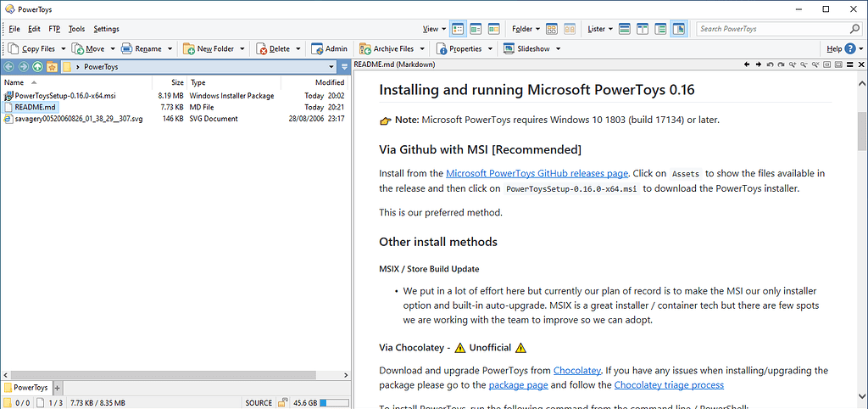Click the Admin mode button
Image resolution: width=868 pixels, height=409 pixels.
330,48
